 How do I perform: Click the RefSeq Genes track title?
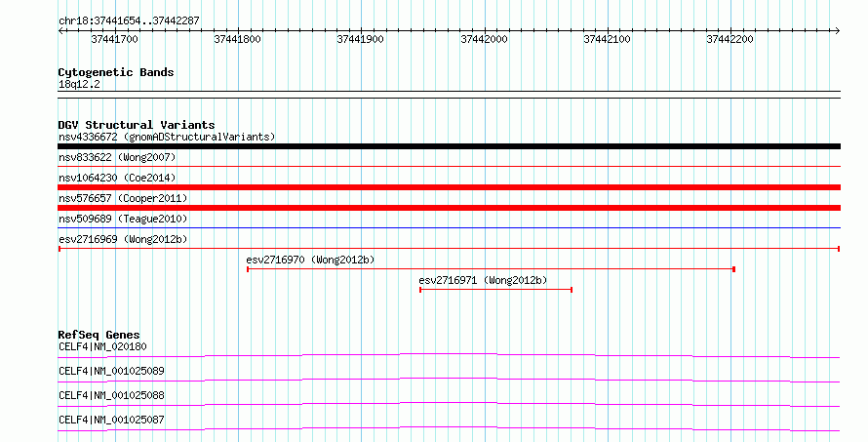(99, 335)
